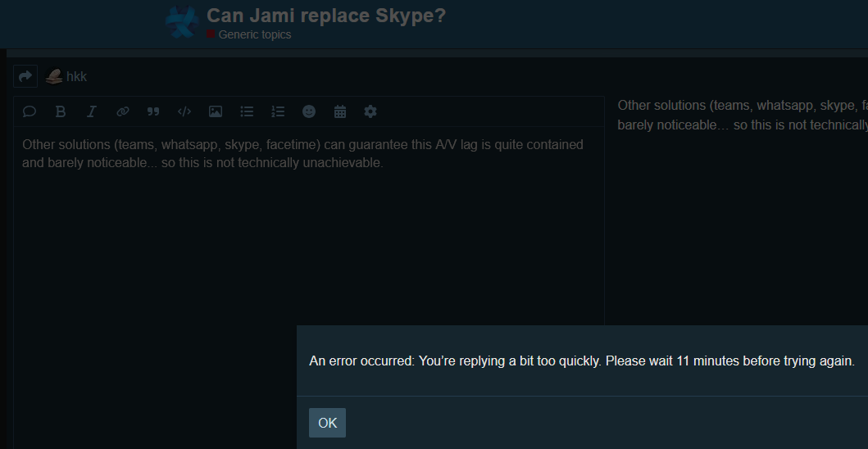Insert a hyperlink using the link icon

coord(123,111)
